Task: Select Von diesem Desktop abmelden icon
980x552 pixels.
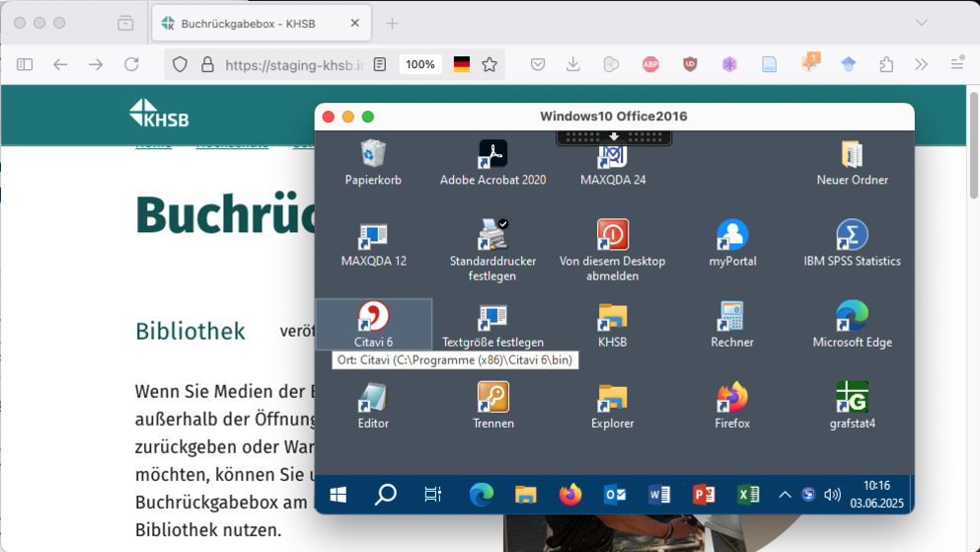Action: coord(613,251)
